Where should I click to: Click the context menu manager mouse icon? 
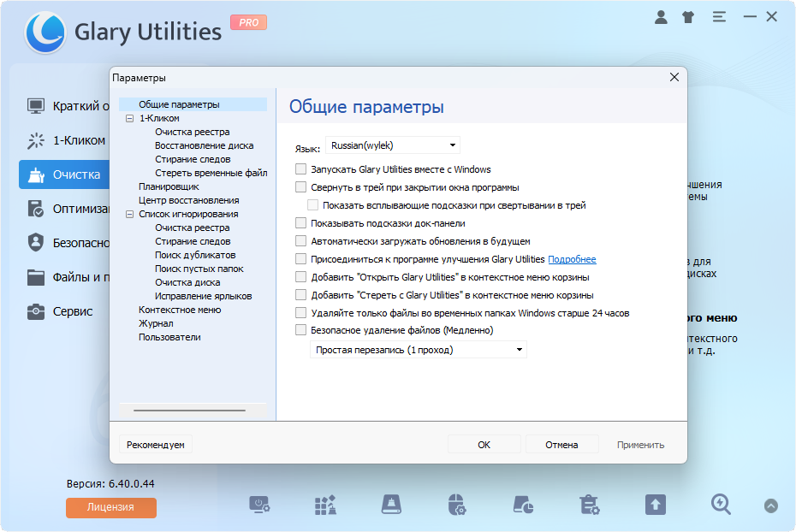(x=457, y=505)
